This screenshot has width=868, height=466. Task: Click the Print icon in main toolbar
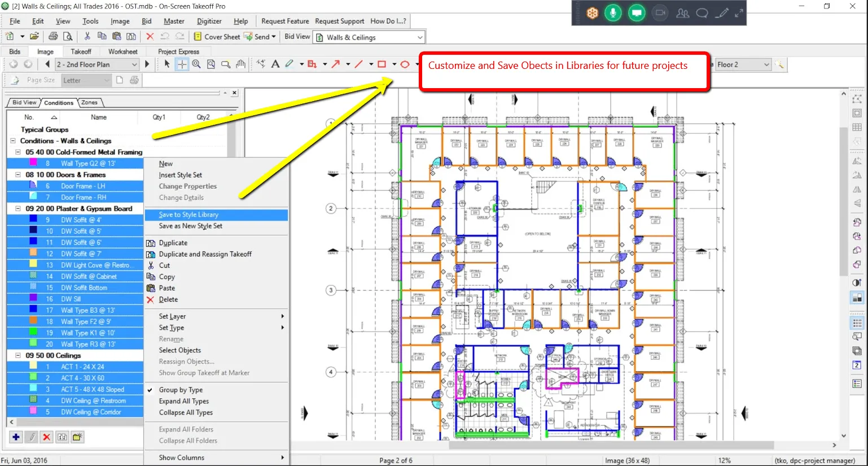(53, 37)
